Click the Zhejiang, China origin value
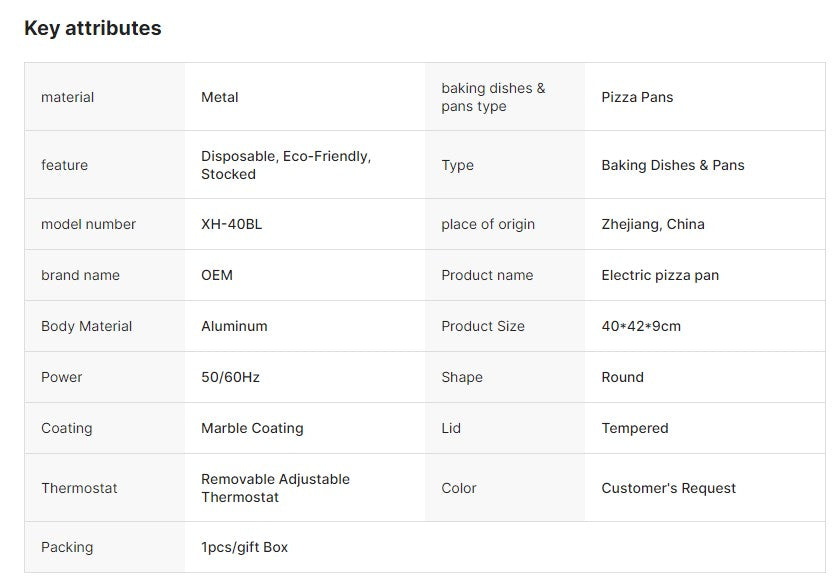838x585 pixels. 653,224
